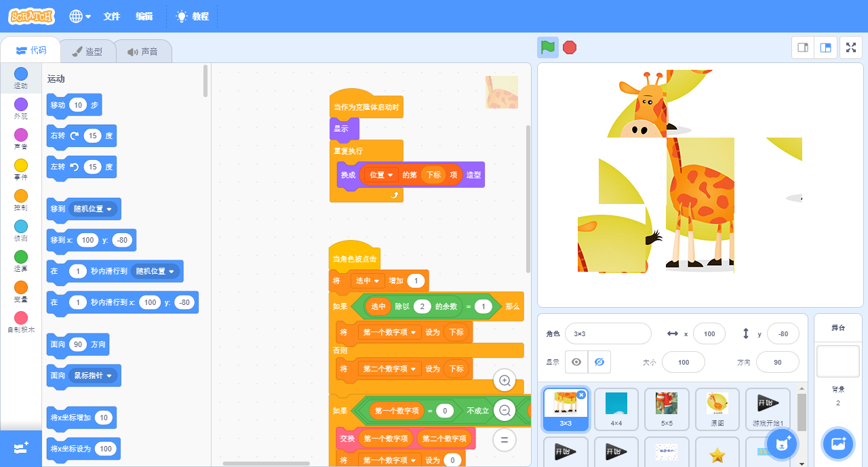Zoom out the code workspace

pyautogui.click(x=505, y=410)
